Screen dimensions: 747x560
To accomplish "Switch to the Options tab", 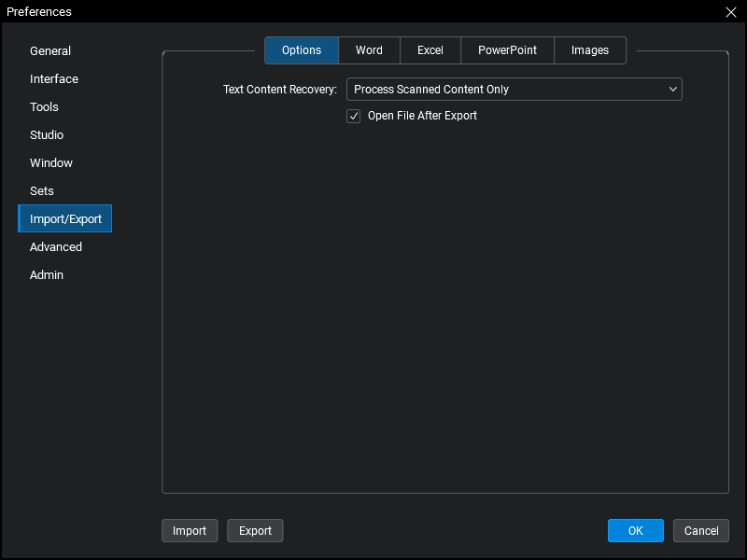I will [302, 50].
